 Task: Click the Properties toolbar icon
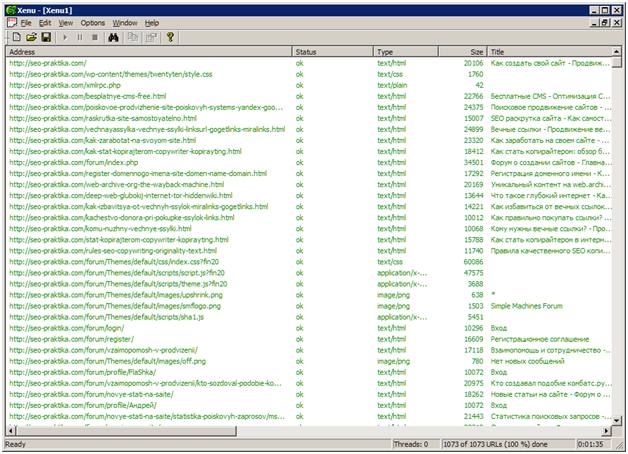pyautogui.click(x=151, y=37)
